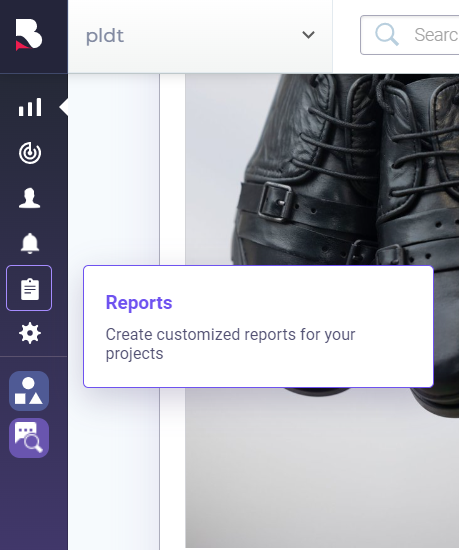Viewport: 459px width, 550px height.
Task: Open the gear settings icon
Action: click(x=30, y=333)
